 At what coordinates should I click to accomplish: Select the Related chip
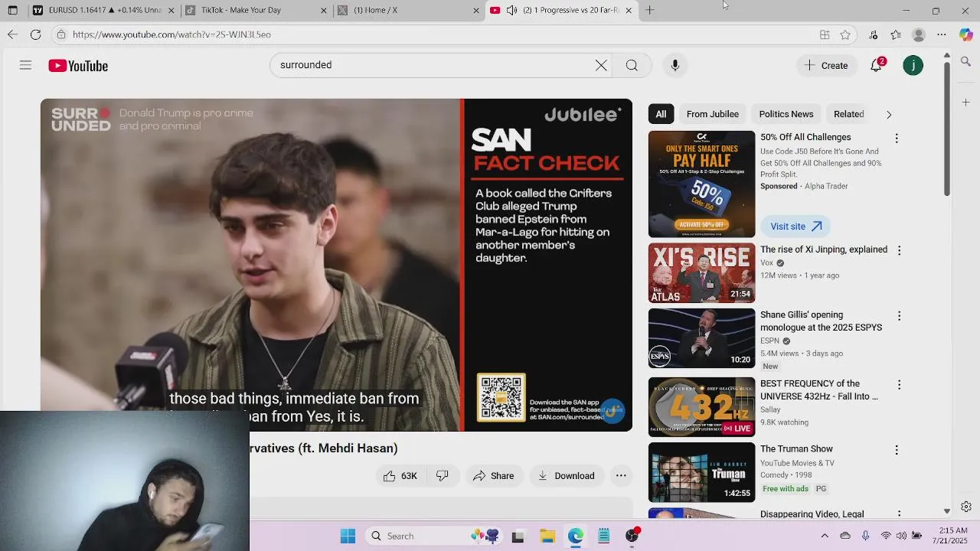(x=849, y=114)
